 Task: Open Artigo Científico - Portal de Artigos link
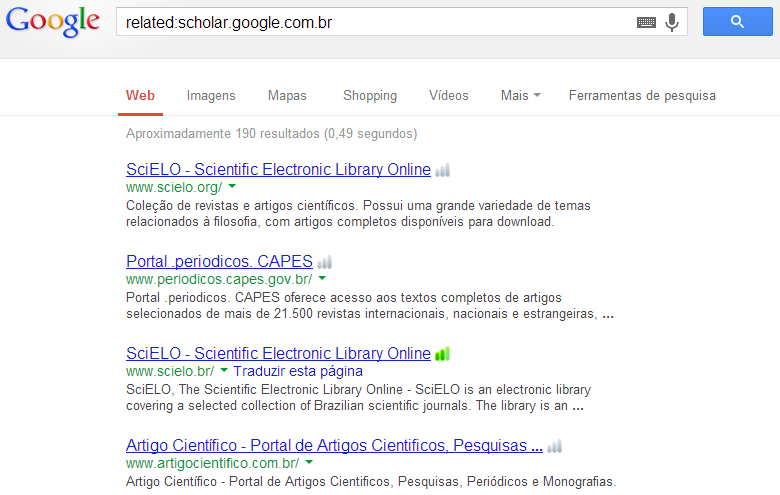point(334,446)
